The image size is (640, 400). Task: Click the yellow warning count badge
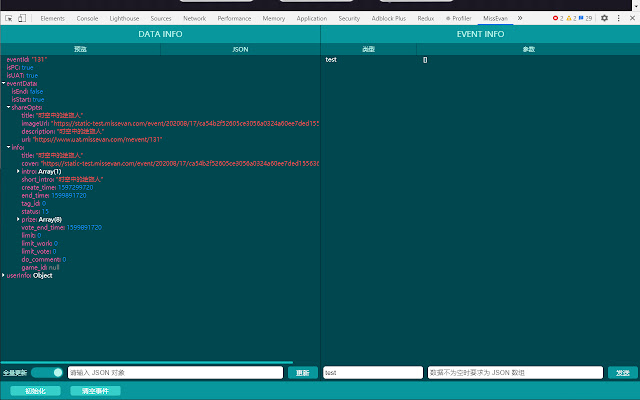571,18
